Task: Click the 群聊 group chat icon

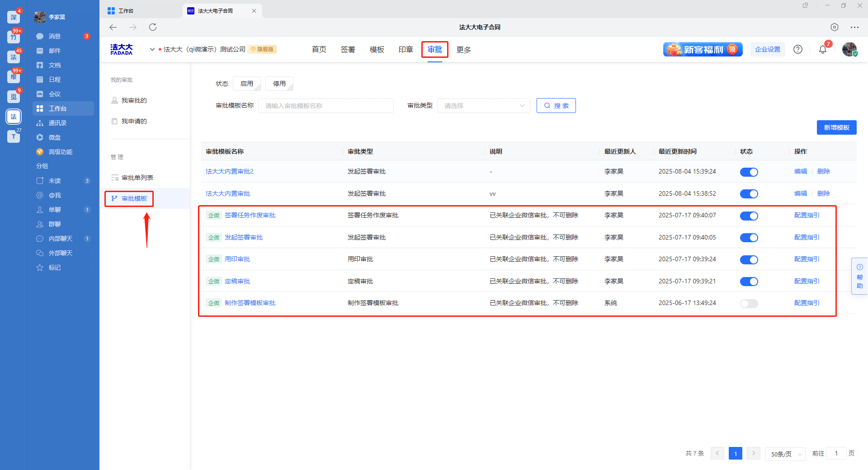Action: pyautogui.click(x=40, y=224)
